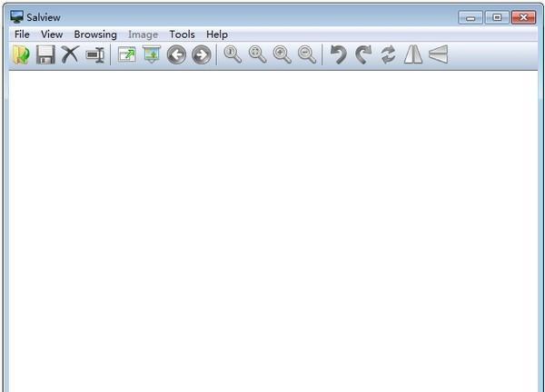Viewport: 545px width, 392px height.
Task: Click the Salview monitor icon in title bar
Action: (16, 16)
